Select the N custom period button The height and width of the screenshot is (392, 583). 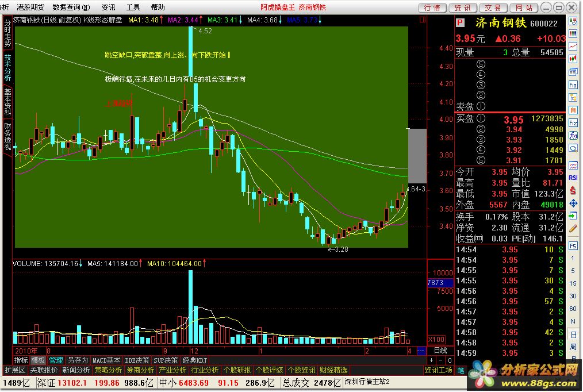(573, 321)
